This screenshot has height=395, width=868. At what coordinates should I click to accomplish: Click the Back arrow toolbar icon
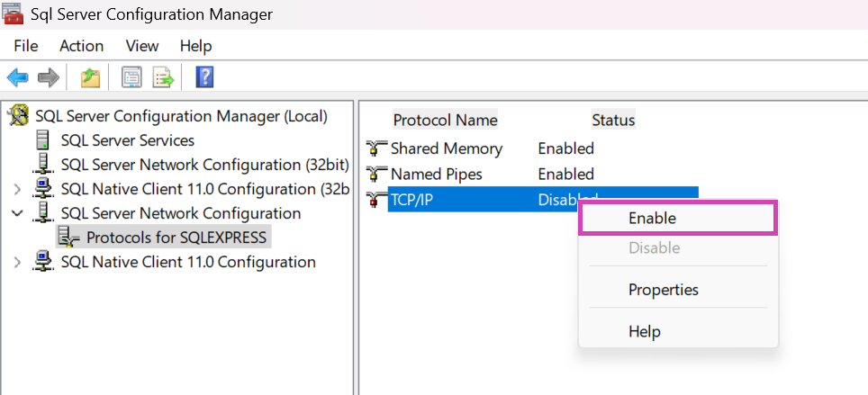pyautogui.click(x=17, y=78)
